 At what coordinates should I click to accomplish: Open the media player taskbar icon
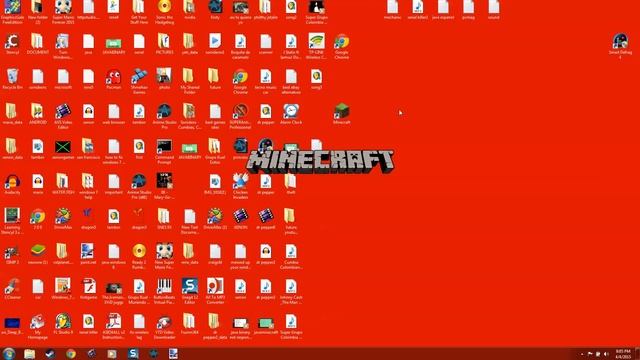coord(112,354)
